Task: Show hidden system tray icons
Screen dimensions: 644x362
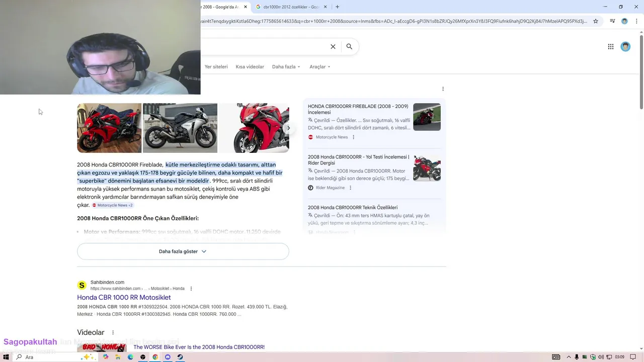Action: 570,357
